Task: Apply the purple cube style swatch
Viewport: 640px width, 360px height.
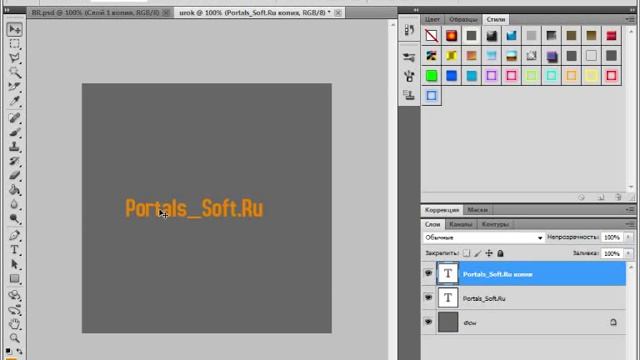Action: click(x=551, y=56)
